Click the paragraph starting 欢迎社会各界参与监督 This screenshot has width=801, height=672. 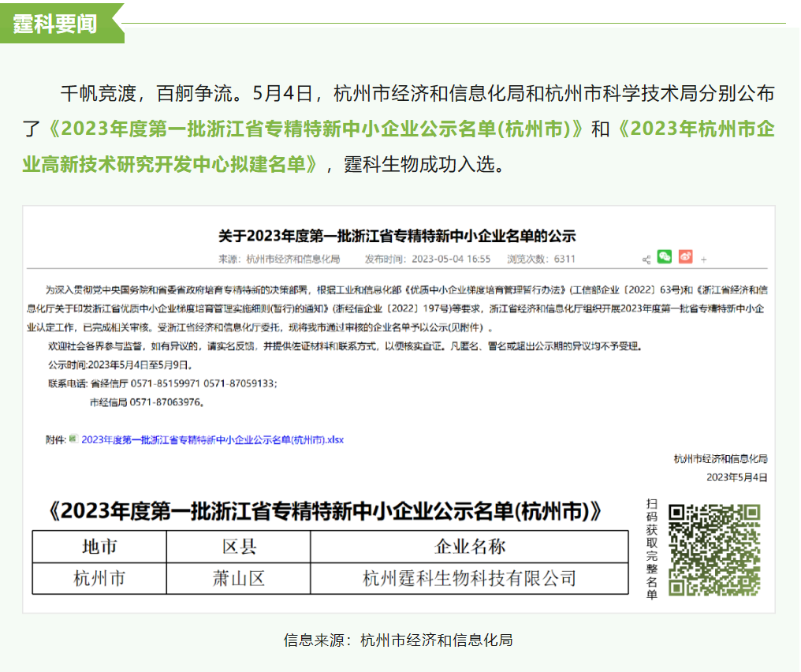click(345, 346)
